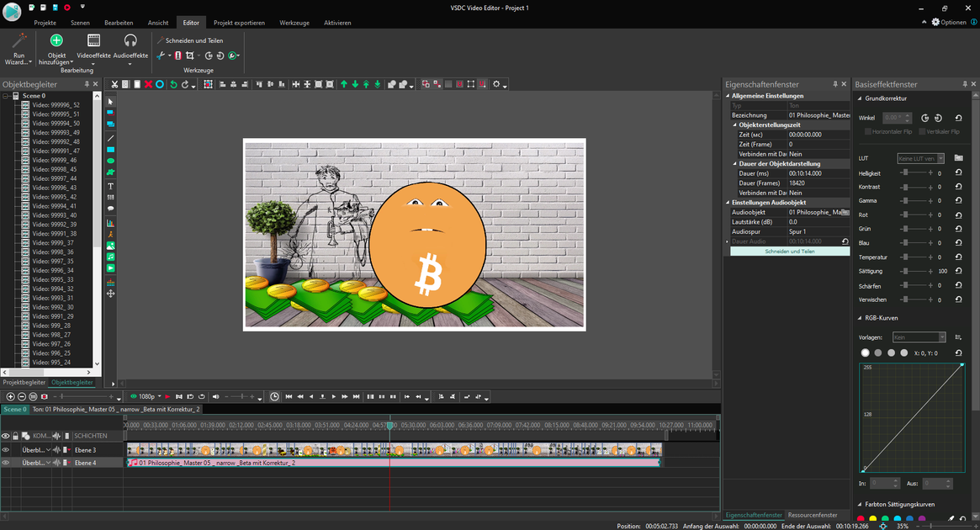The height and width of the screenshot is (530, 980).
Task: Open the Run Wizard tool
Action: (19, 49)
